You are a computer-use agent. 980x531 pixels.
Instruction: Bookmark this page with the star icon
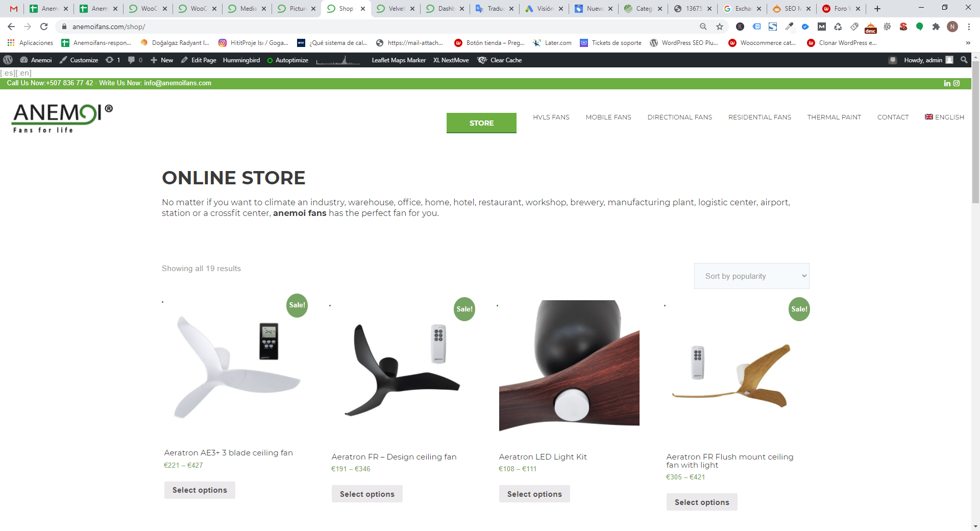point(720,27)
